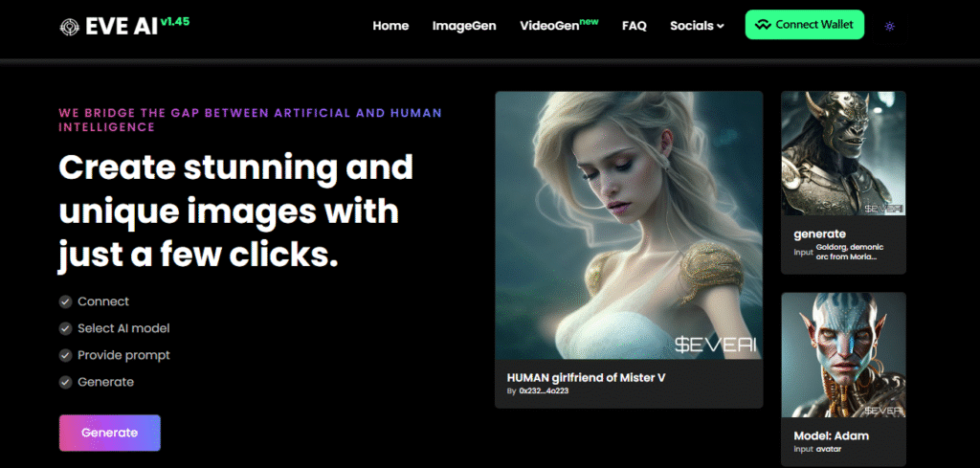The width and height of the screenshot is (980, 468).
Task: Open the ImageGen page
Action: tap(464, 26)
